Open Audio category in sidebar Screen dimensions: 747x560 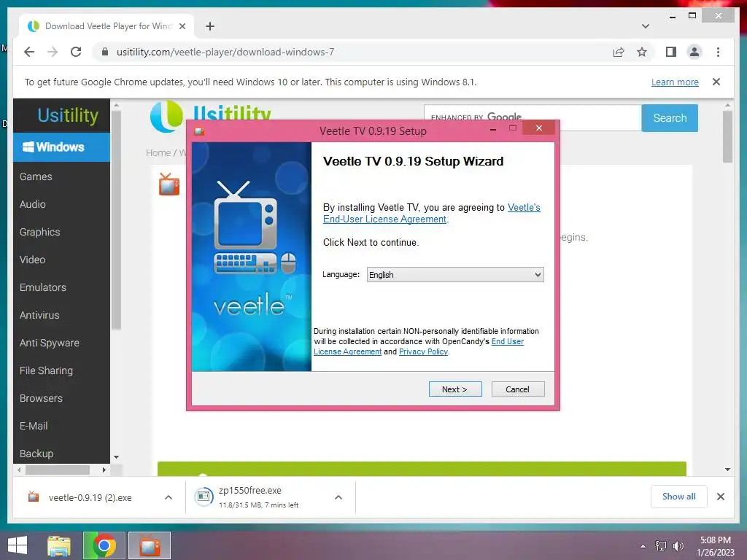point(32,204)
